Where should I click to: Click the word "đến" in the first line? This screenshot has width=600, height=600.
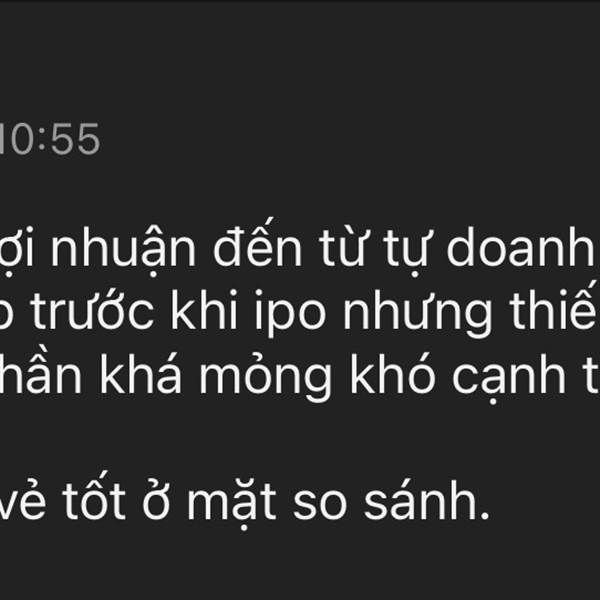pos(258,243)
